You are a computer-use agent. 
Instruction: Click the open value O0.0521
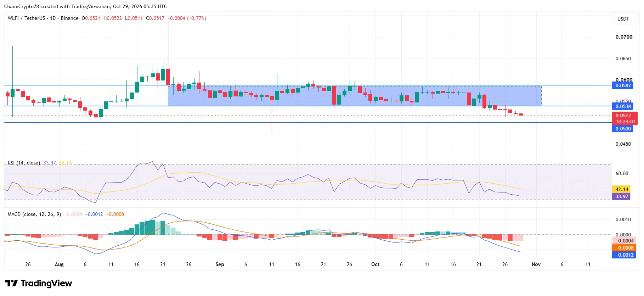point(91,18)
